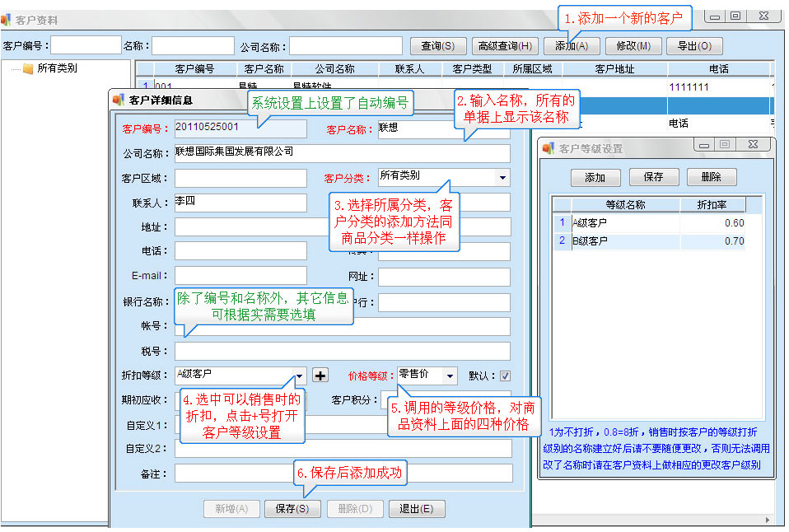Viewport: 789px width, 532px height.
Task: Click the 公司名称 field in detail form
Action: (342, 153)
